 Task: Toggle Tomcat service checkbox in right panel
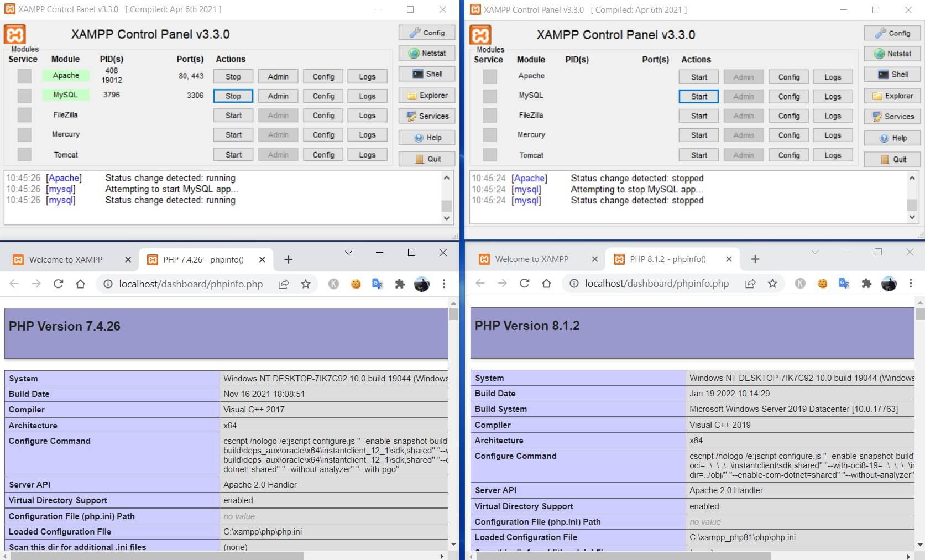pos(490,155)
